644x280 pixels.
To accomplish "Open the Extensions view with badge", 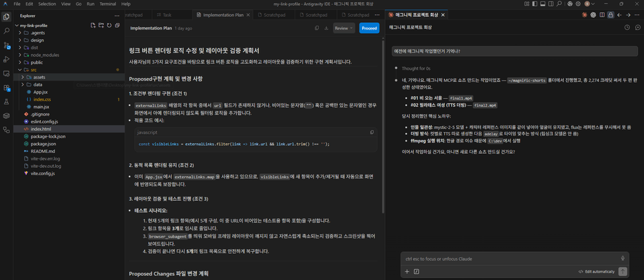I will pos(6,87).
